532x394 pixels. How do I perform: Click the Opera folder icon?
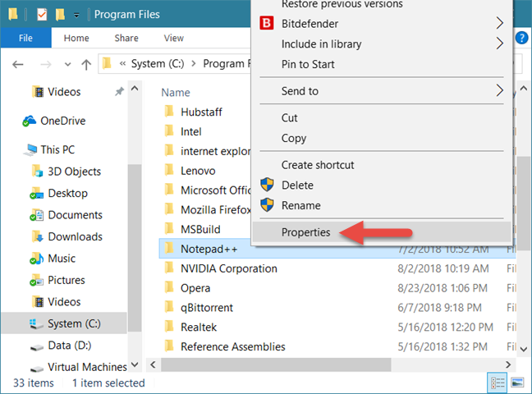point(169,287)
